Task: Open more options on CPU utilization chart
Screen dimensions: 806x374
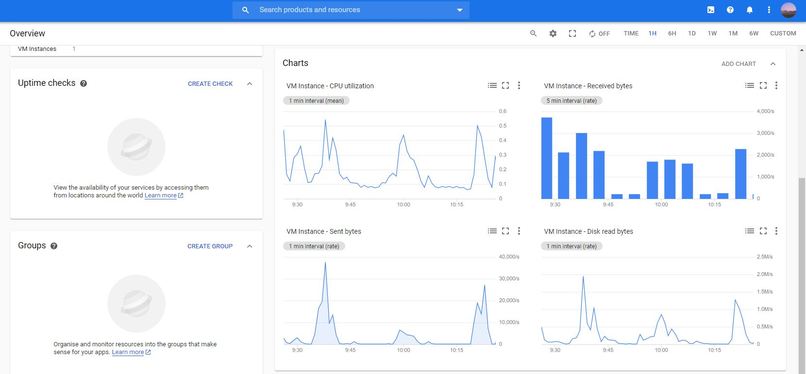Action: click(x=519, y=86)
